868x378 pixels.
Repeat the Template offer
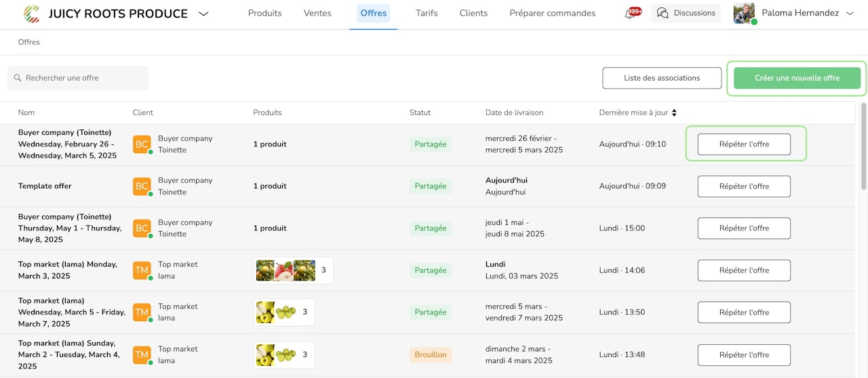(744, 186)
